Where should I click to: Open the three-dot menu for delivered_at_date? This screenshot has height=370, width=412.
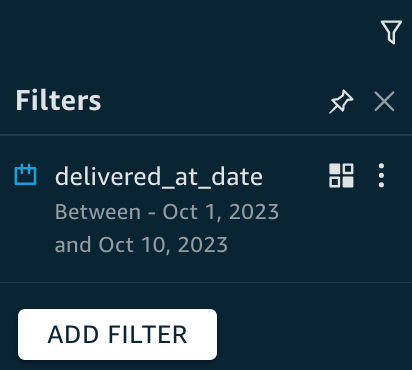(x=382, y=175)
